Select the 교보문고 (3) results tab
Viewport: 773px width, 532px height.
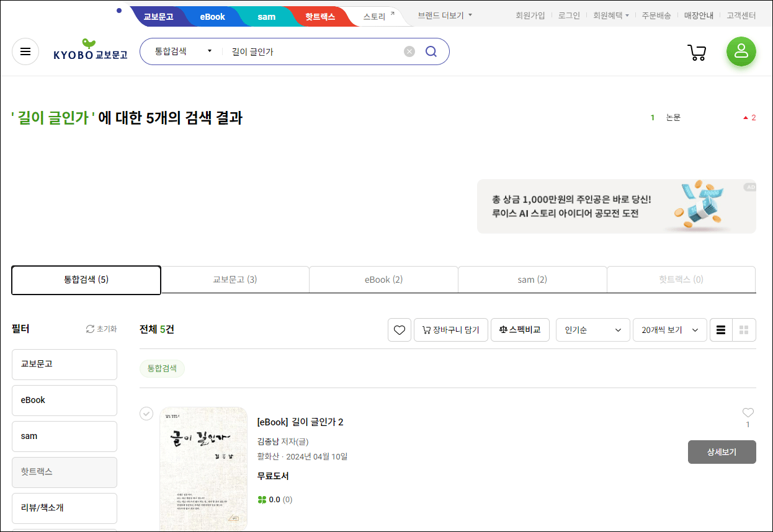235,280
